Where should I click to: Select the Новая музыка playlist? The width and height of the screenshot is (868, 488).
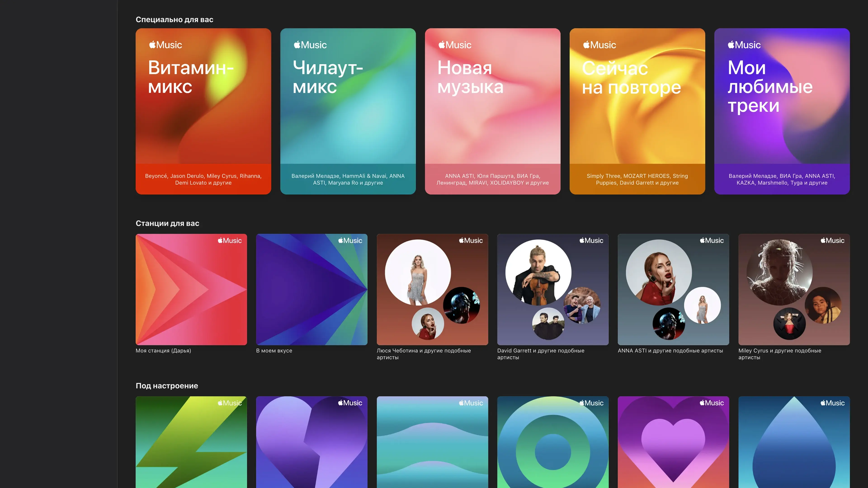(x=492, y=111)
